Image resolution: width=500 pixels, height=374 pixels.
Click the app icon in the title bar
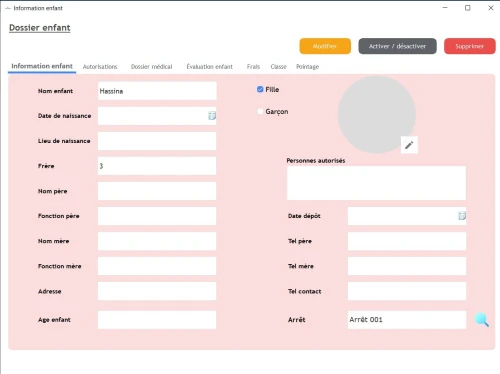pyautogui.click(x=8, y=8)
